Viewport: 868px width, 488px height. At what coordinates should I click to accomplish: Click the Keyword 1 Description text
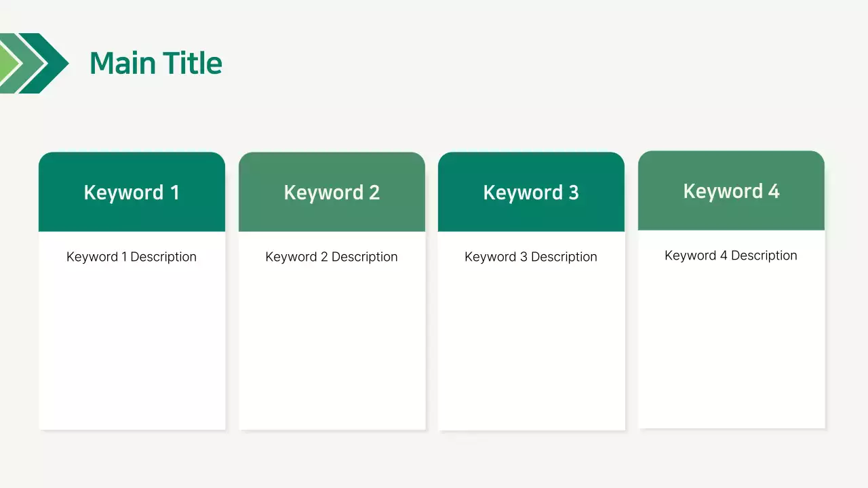coord(132,257)
